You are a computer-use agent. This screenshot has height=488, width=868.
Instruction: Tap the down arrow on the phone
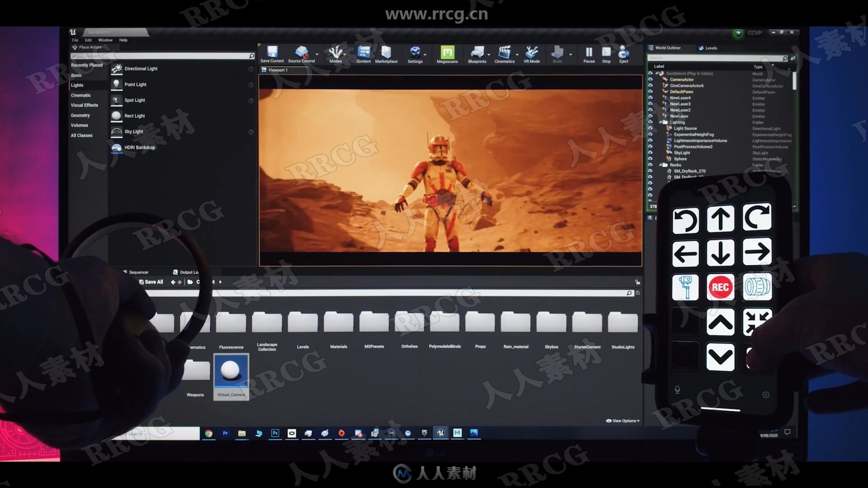[x=720, y=253]
